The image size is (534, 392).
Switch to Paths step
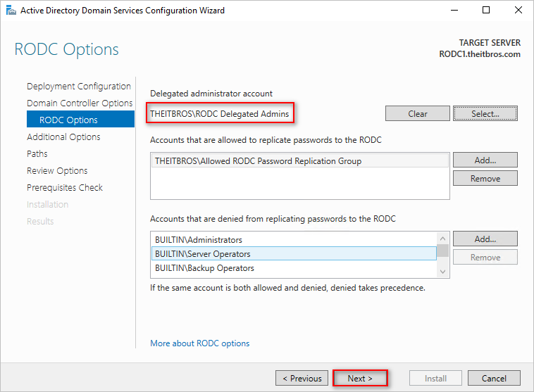[x=37, y=154]
